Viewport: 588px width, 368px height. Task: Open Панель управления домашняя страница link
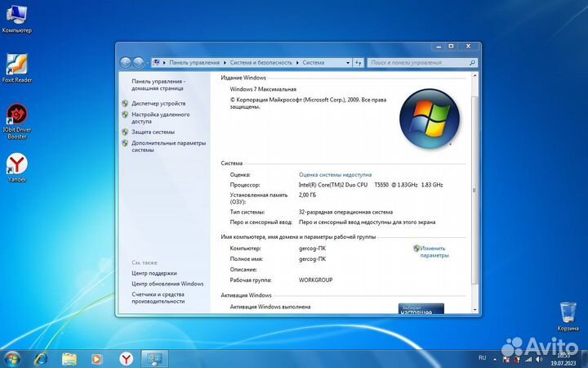coord(158,85)
